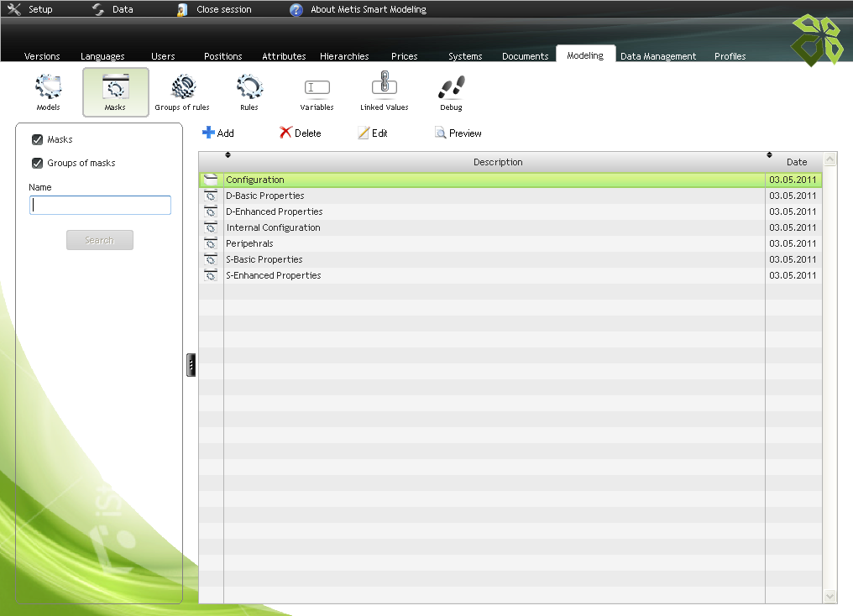Screen dimensions: 853x616
Task: Click the Search button
Action: pos(100,240)
